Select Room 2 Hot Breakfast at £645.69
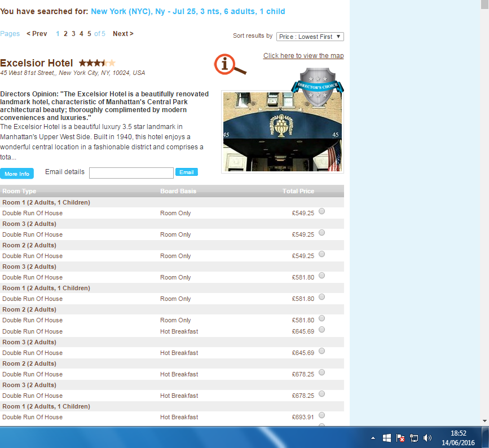Viewport: 489px width, 448px height. (322, 330)
